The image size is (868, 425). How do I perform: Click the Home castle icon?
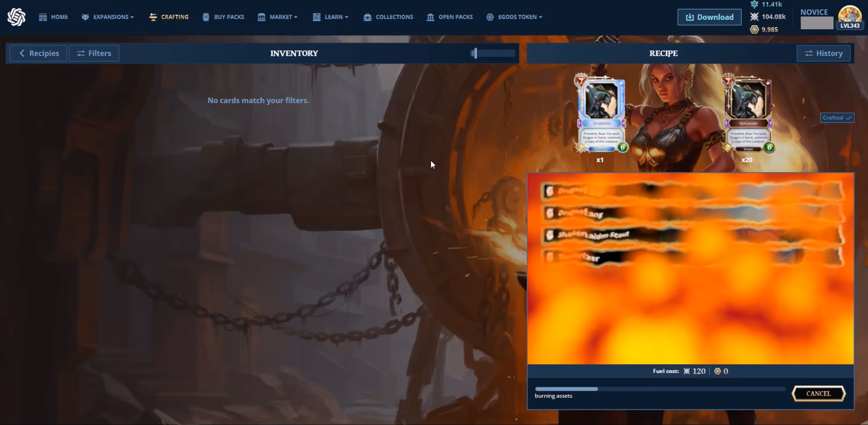pyautogui.click(x=43, y=17)
